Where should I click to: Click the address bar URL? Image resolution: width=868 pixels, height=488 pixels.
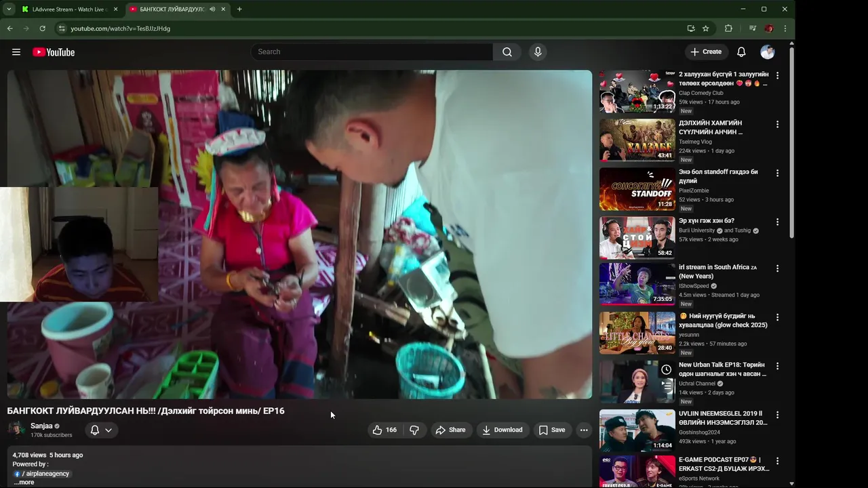point(120,28)
